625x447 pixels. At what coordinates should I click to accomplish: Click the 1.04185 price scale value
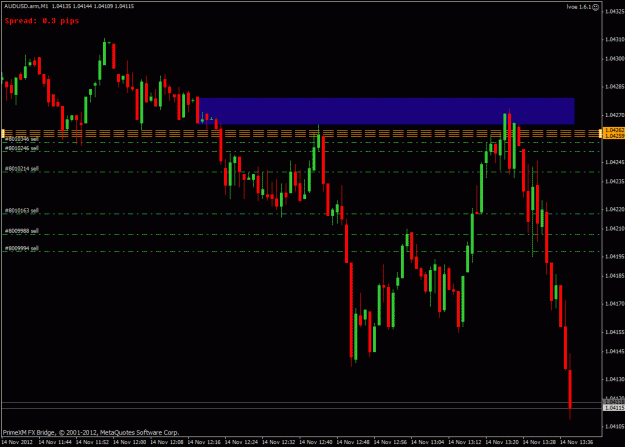[x=614, y=276]
